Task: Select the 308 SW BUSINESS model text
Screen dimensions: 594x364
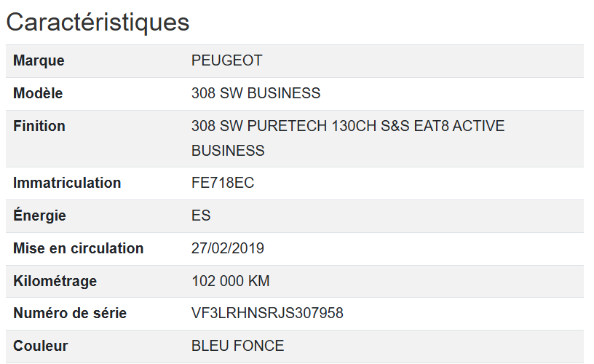Action: coord(256,93)
